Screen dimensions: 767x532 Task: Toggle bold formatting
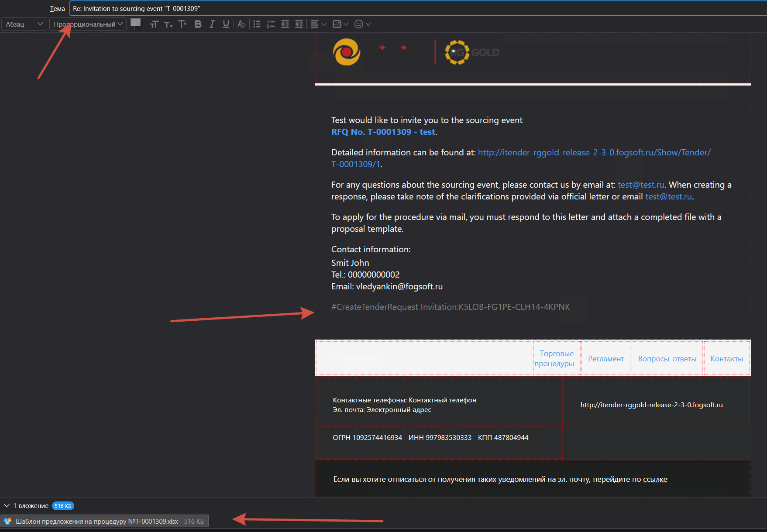pyautogui.click(x=198, y=24)
